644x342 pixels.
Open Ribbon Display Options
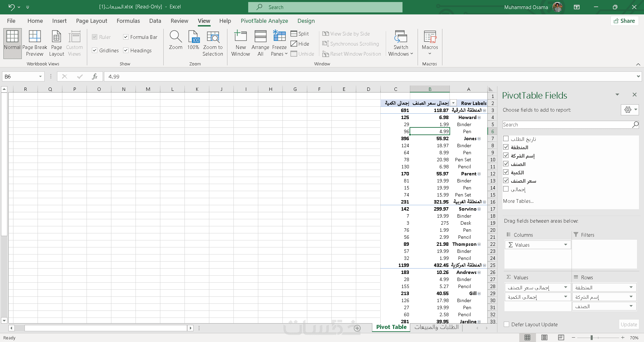[x=577, y=7]
